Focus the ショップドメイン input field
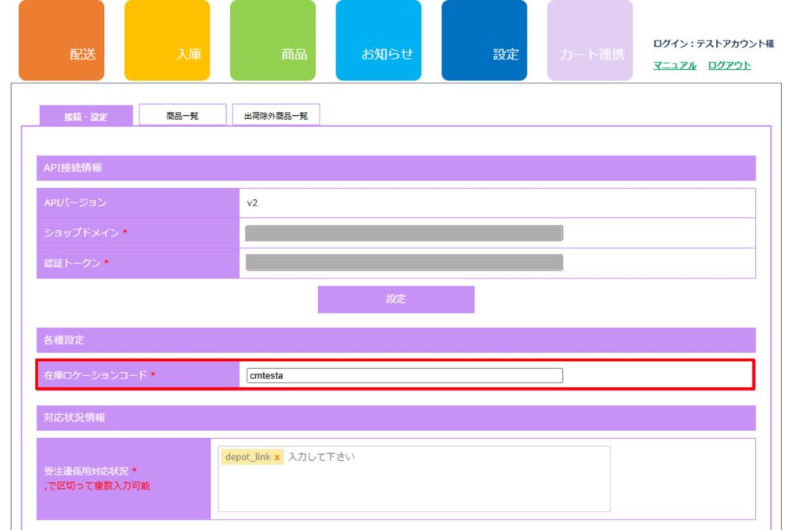Image resolution: width=812 pixels, height=530 pixels. pyautogui.click(x=404, y=233)
